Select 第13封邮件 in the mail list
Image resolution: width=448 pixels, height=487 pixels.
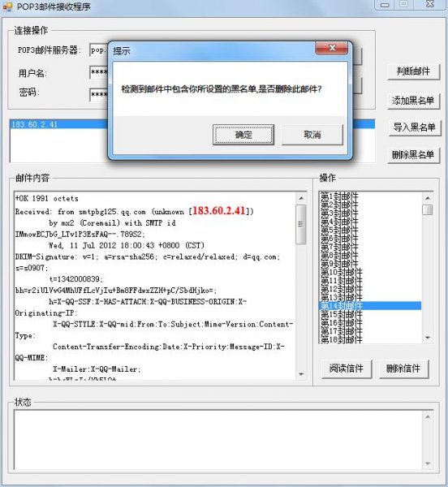[341, 298]
